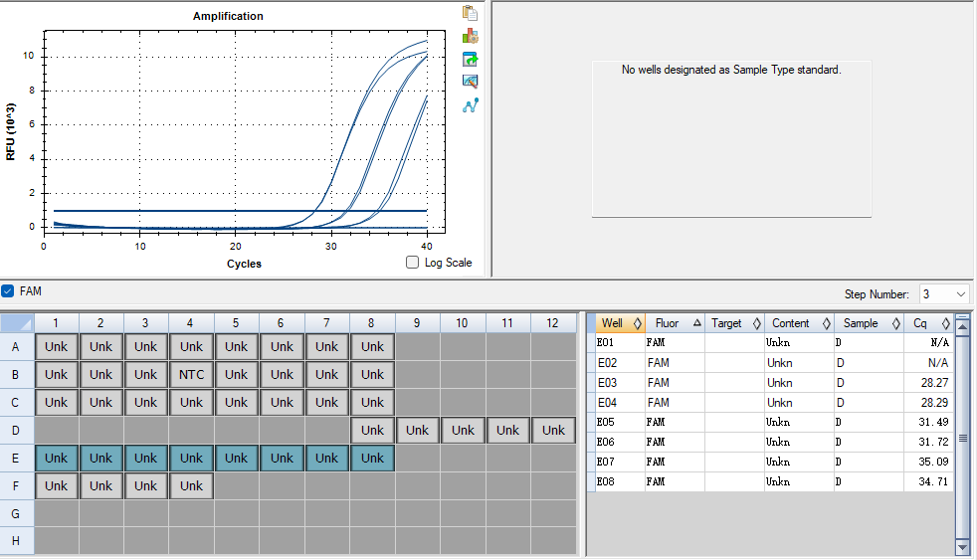The height and width of the screenshot is (560, 977).
Task: Click the copy chart to clipboard icon
Action: click(x=470, y=13)
